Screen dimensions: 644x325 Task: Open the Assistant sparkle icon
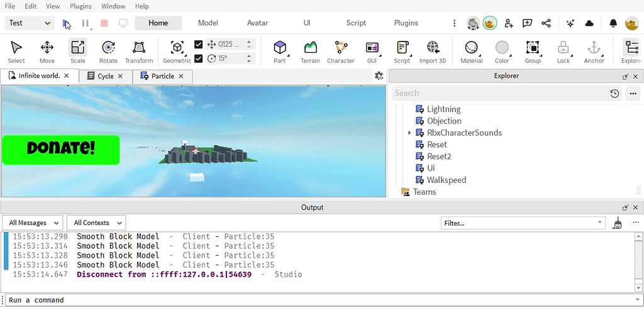coord(570,23)
